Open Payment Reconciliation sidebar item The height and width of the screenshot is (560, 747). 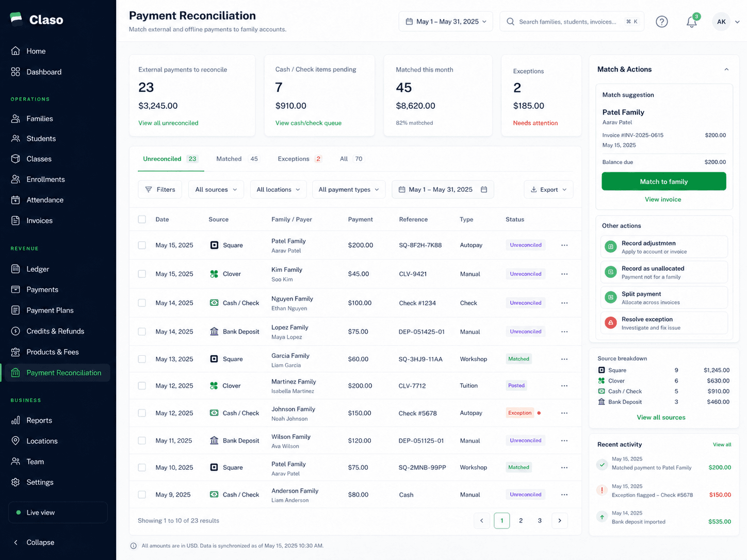click(56, 373)
